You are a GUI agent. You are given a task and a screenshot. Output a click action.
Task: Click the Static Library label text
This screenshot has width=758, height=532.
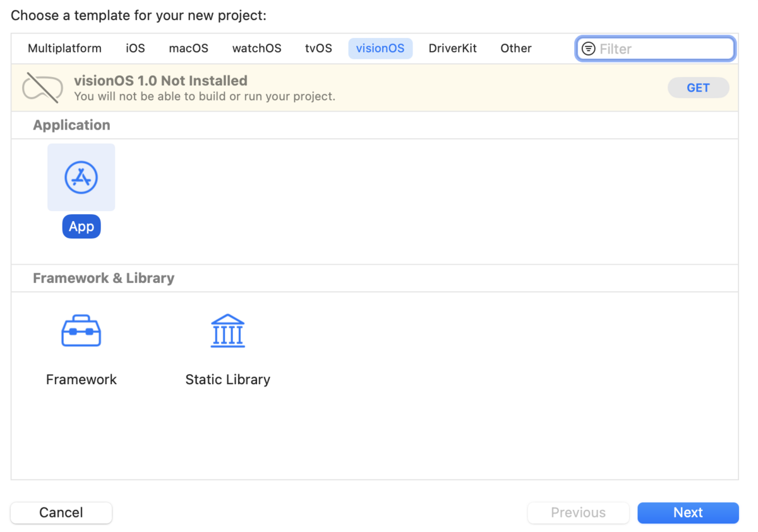point(227,380)
